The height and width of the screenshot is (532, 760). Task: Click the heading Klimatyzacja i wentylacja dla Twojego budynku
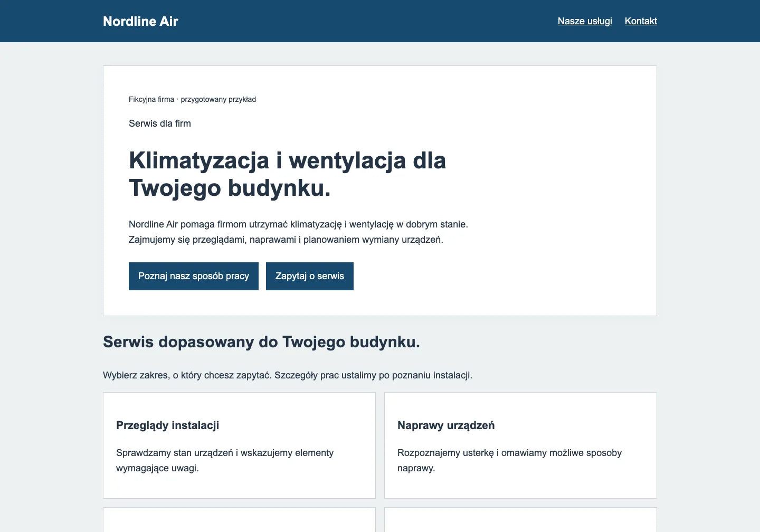[x=288, y=174]
